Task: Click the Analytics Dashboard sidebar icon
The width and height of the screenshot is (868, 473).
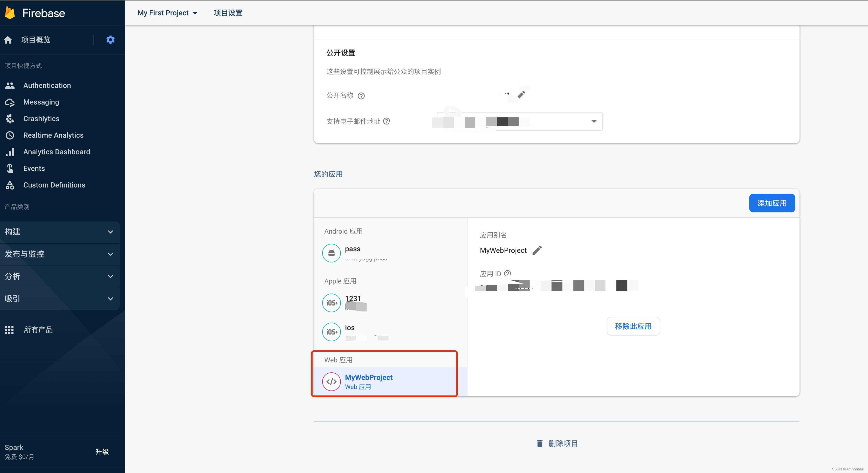Action: (10, 151)
